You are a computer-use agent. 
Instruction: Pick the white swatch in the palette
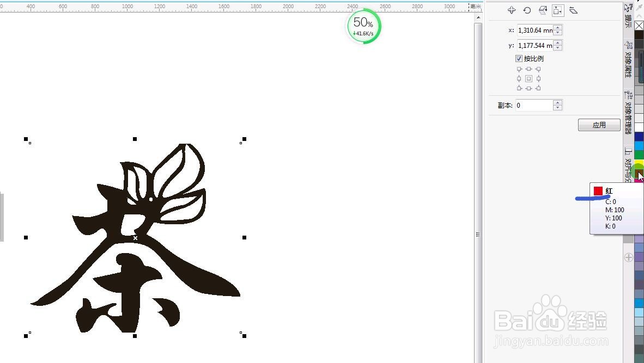point(639,127)
